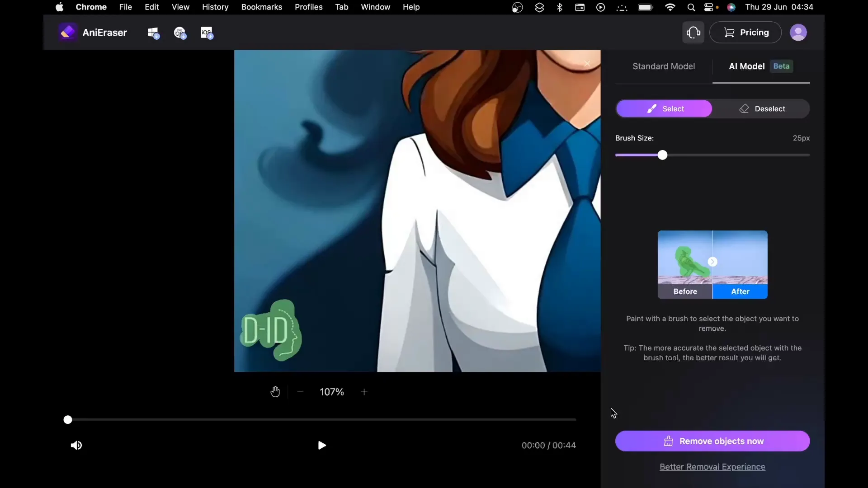The width and height of the screenshot is (868, 488).
Task: Switch to AI Model tab
Action: pos(747,66)
